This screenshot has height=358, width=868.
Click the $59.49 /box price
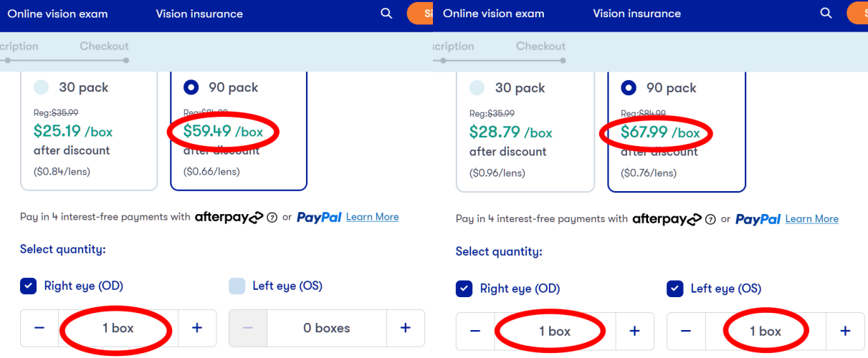223,131
